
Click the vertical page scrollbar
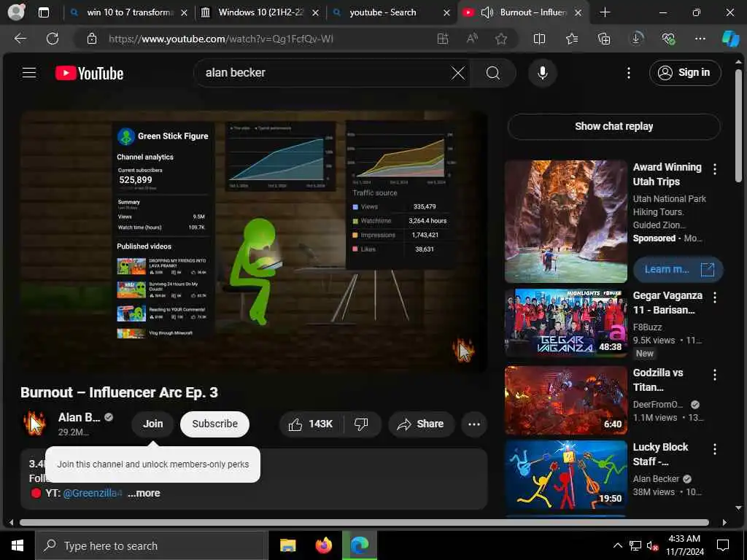pyautogui.click(x=738, y=125)
